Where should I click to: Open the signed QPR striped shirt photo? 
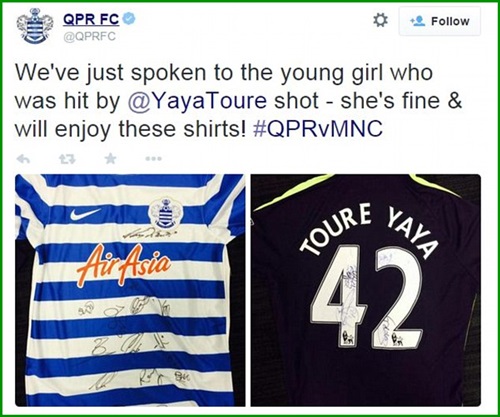[130, 290]
